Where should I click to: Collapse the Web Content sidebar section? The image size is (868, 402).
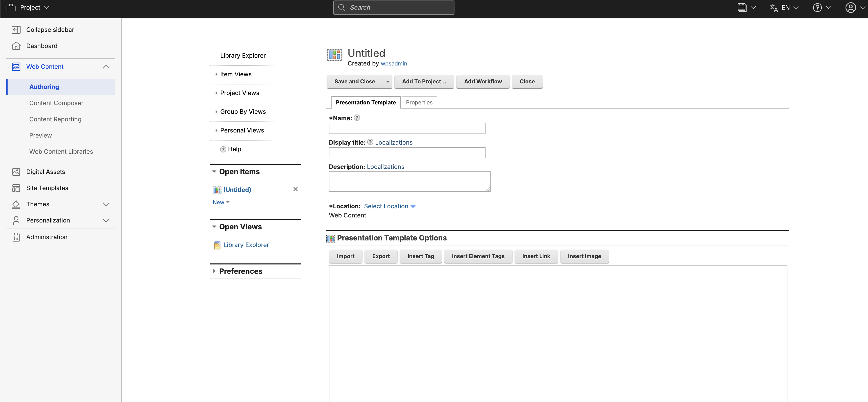tap(106, 67)
